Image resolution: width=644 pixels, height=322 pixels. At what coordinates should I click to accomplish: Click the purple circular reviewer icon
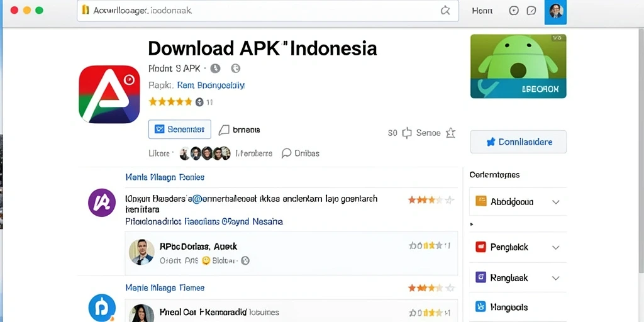102,203
